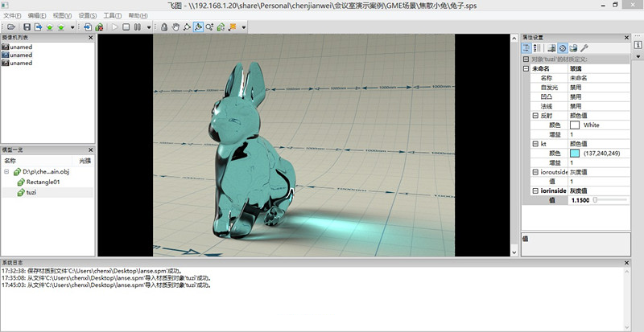Open the dropdown arrow after the pause icon
The image size is (644, 332).
pos(149,27)
